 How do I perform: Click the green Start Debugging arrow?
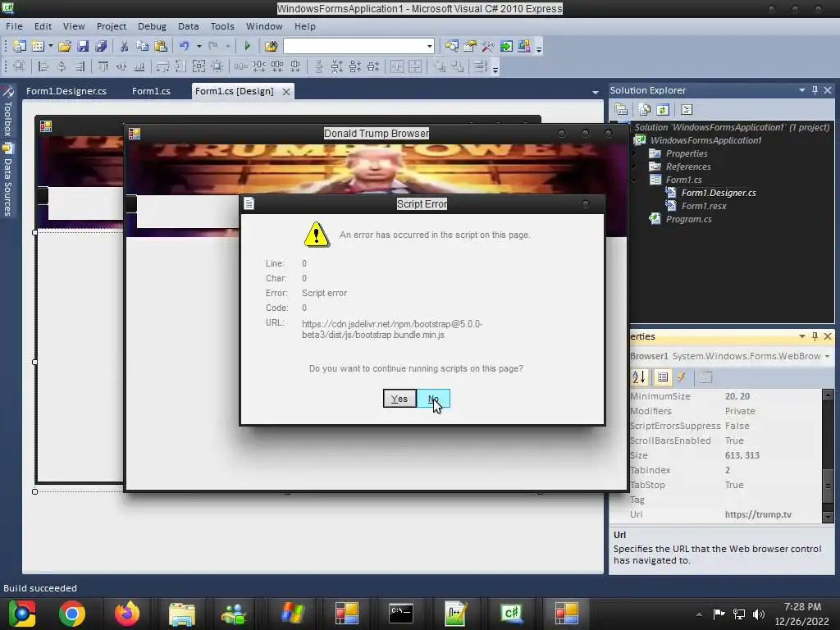coord(247,46)
